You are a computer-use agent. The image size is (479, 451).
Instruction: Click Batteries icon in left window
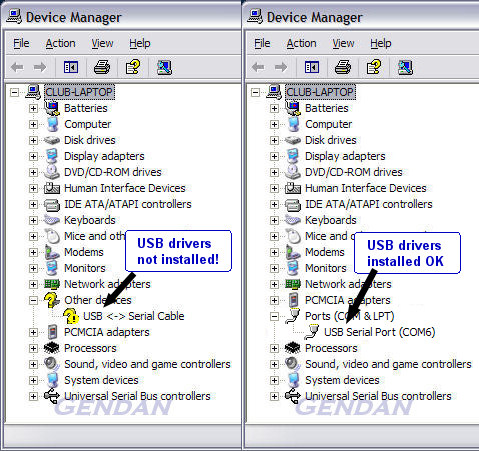tap(52, 108)
